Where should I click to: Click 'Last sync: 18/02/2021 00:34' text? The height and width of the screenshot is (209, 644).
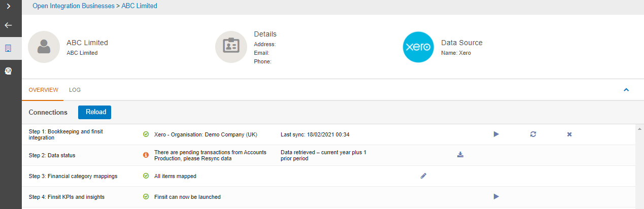315,134
